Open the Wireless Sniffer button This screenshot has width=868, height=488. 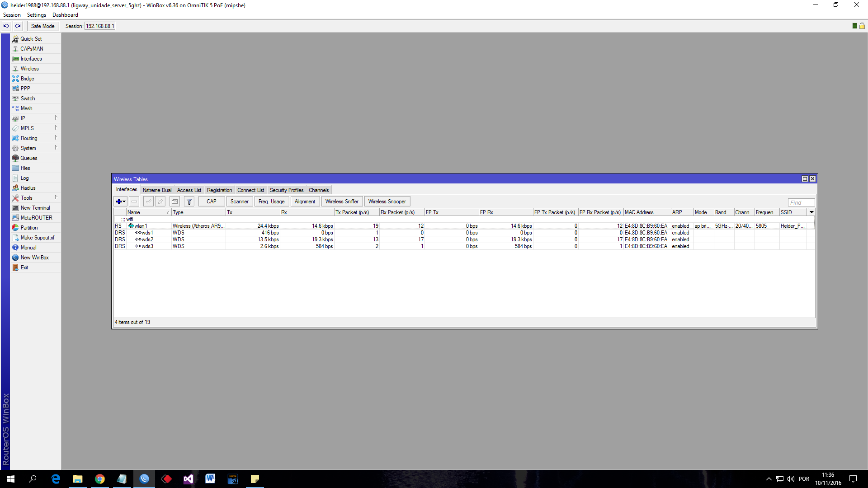pyautogui.click(x=341, y=202)
